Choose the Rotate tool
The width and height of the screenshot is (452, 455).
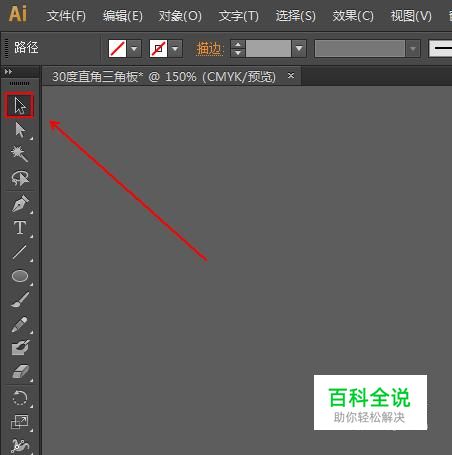20,398
